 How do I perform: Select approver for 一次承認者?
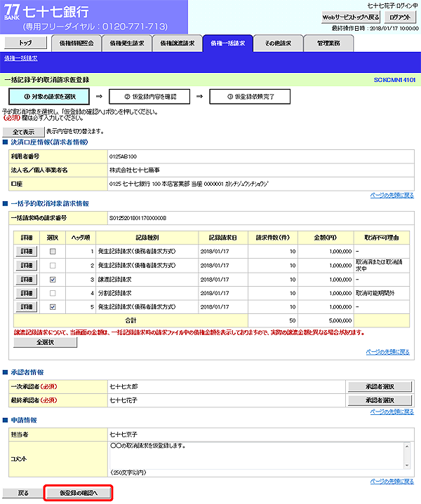(380, 387)
